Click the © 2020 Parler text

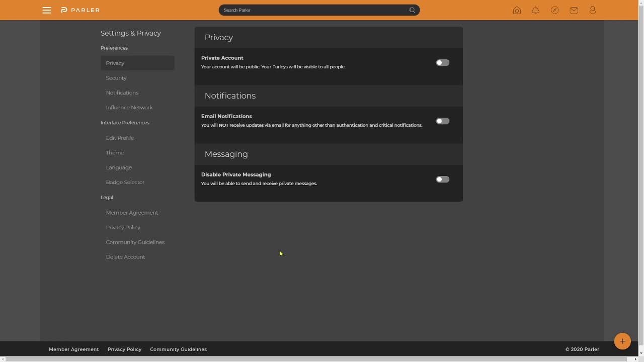click(582, 349)
